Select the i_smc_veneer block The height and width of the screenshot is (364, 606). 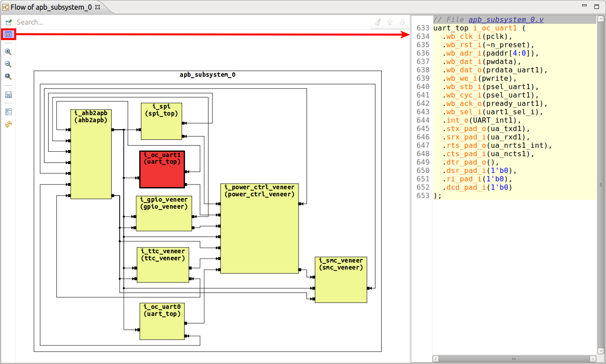[340, 279]
